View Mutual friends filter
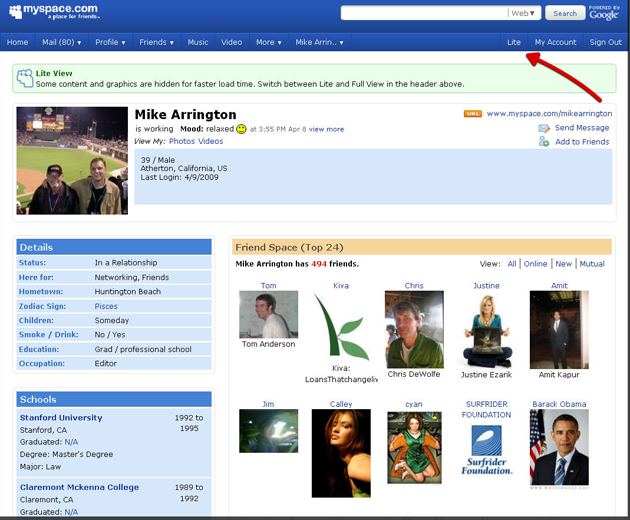 coord(592,264)
